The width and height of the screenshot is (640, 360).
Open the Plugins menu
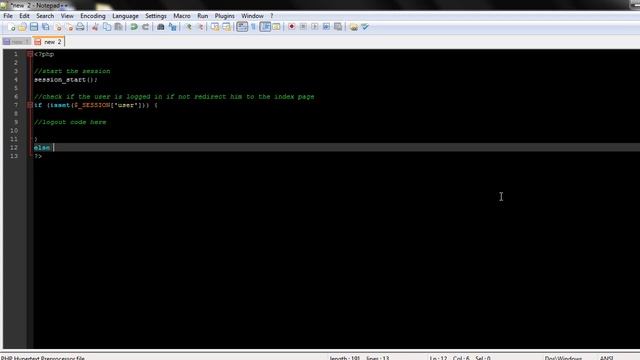point(224,16)
